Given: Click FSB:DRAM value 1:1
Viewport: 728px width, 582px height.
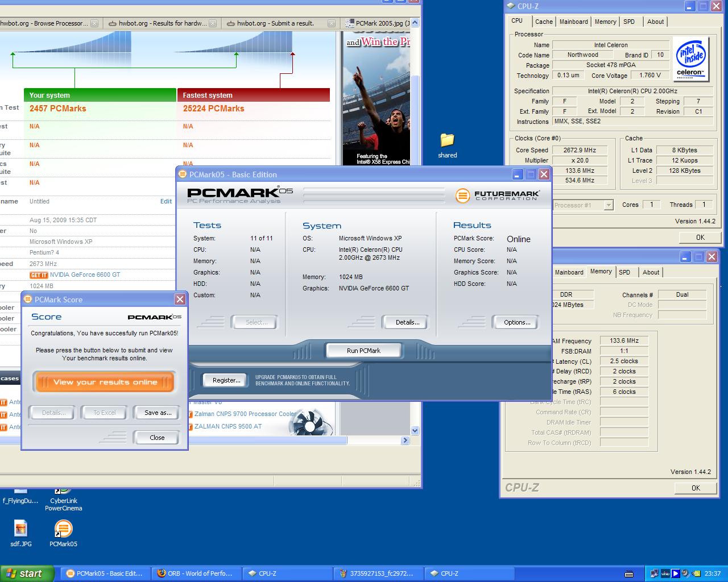Looking at the screenshot, I should [x=624, y=351].
